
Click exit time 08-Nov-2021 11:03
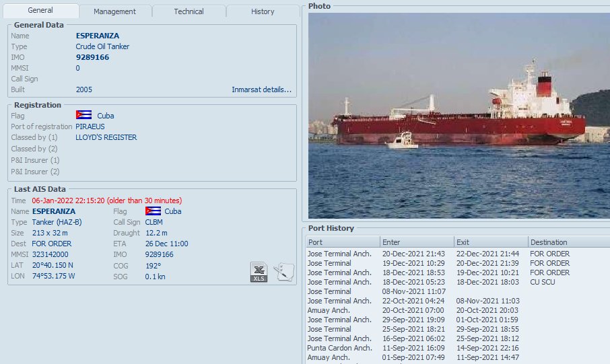tap(487, 301)
